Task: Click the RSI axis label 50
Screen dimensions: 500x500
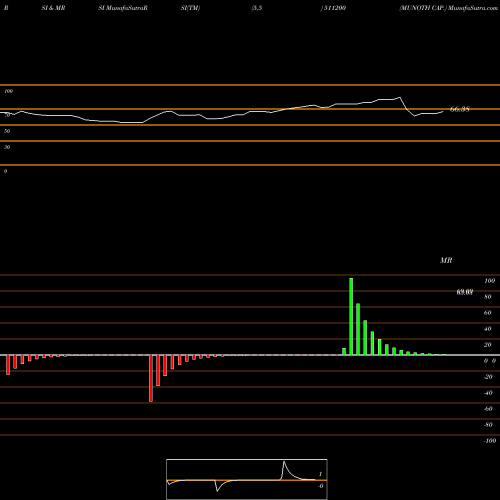Action: [x=7, y=131]
